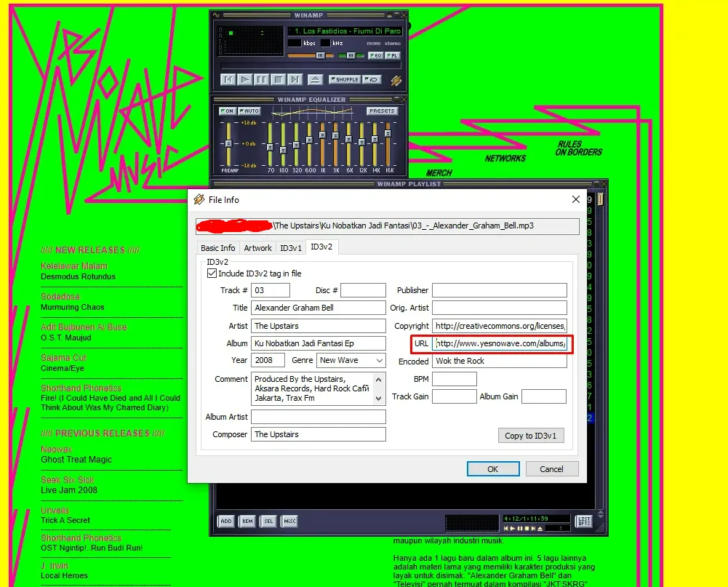
Task: Skip to the next track
Action: (295, 79)
